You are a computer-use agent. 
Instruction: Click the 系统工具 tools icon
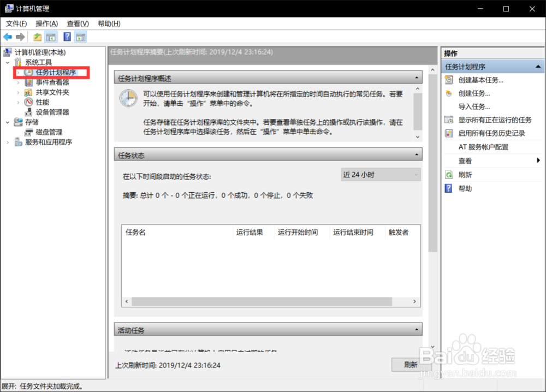pyautogui.click(x=18, y=62)
